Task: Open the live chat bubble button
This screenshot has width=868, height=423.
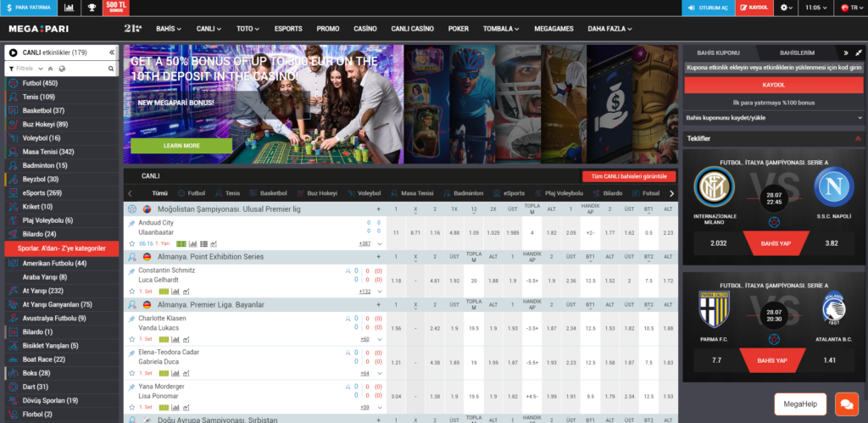Action: 847,404
